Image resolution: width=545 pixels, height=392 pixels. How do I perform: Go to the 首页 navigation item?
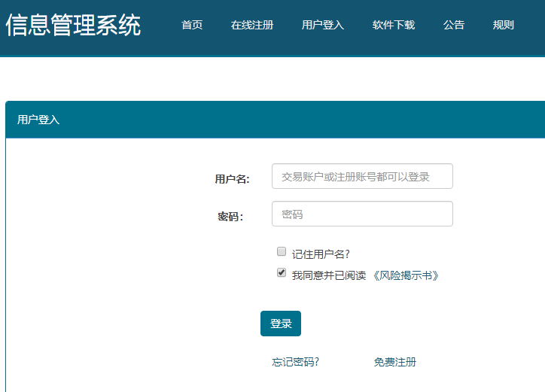(x=192, y=25)
